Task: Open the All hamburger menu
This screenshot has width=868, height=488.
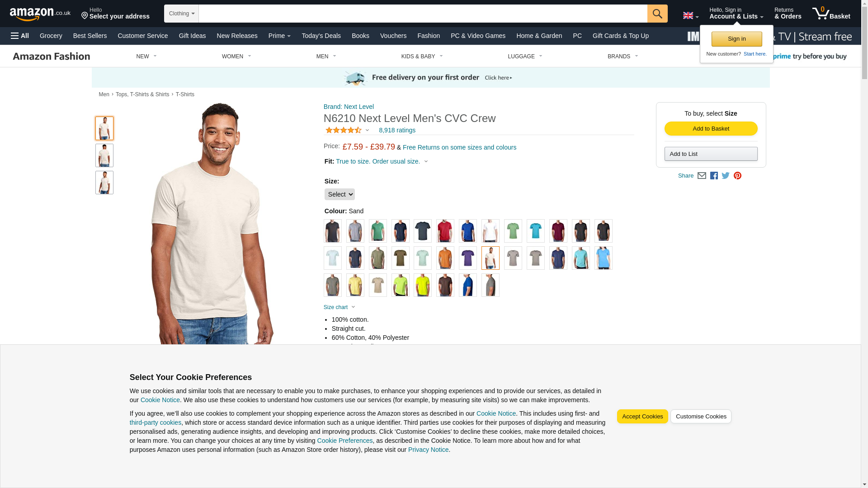Action: [x=20, y=36]
